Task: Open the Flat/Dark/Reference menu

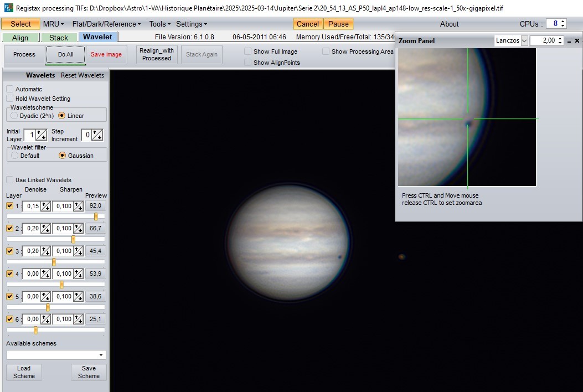Action: coord(106,24)
